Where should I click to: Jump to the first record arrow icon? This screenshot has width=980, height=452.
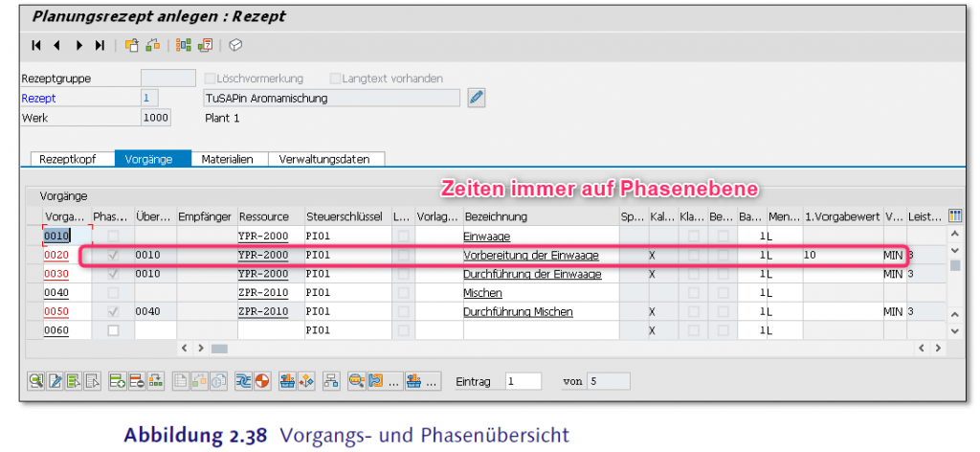36,45
